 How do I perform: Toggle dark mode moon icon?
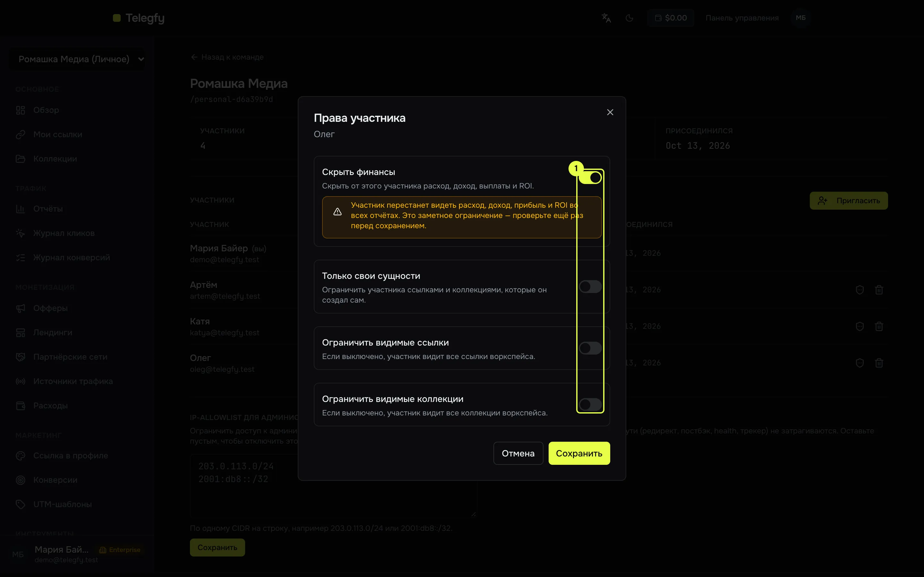[629, 18]
